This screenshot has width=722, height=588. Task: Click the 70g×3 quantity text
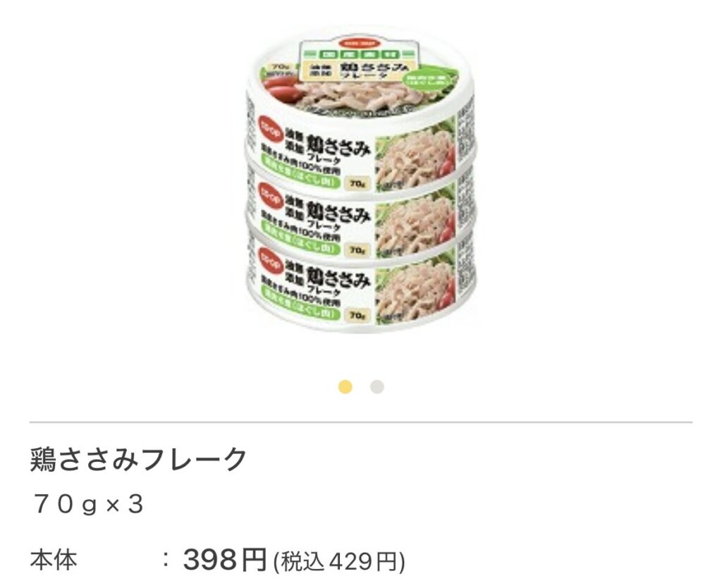[87, 504]
